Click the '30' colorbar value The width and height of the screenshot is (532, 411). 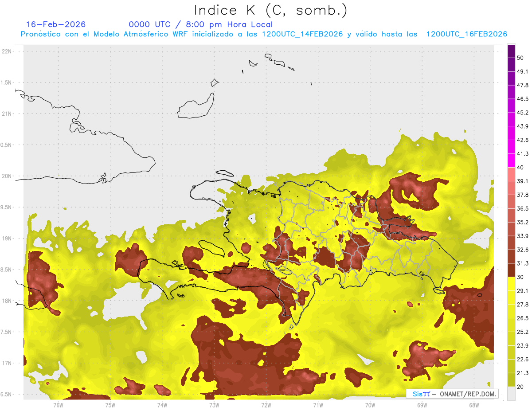pyautogui.click(x=520, y=277)
